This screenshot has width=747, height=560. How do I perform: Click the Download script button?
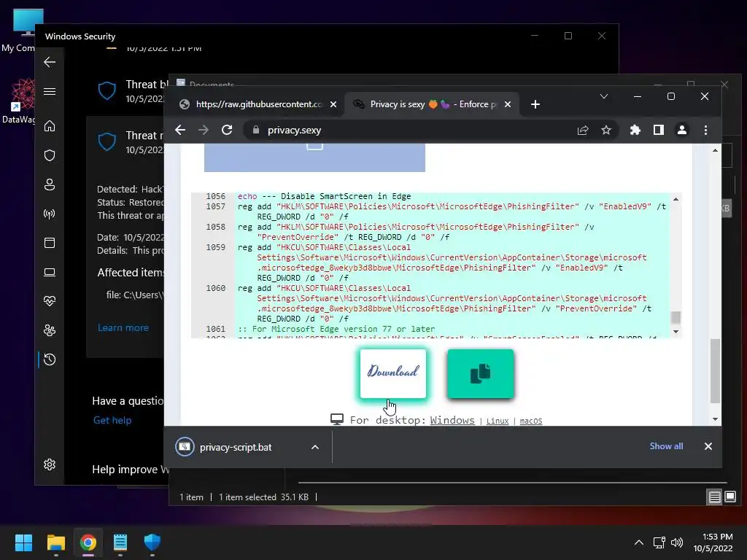coord(393,374)
